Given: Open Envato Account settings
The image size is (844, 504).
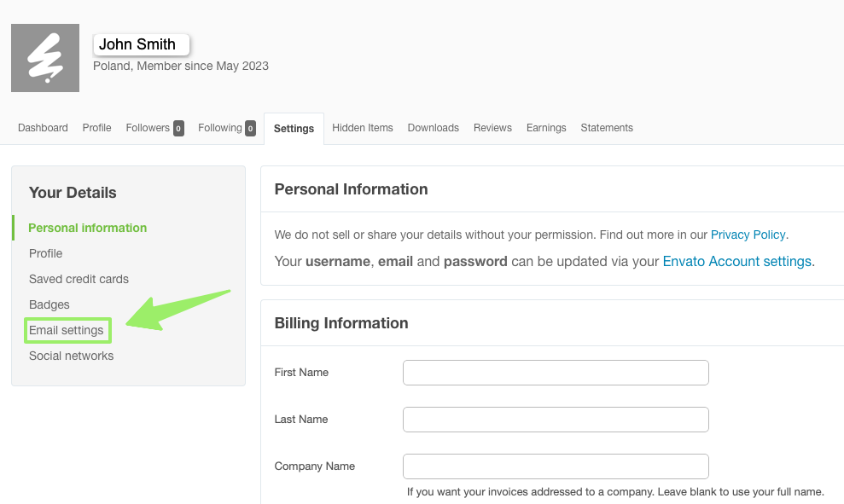Looking at the screenshot, I should [x=737, y=262].
